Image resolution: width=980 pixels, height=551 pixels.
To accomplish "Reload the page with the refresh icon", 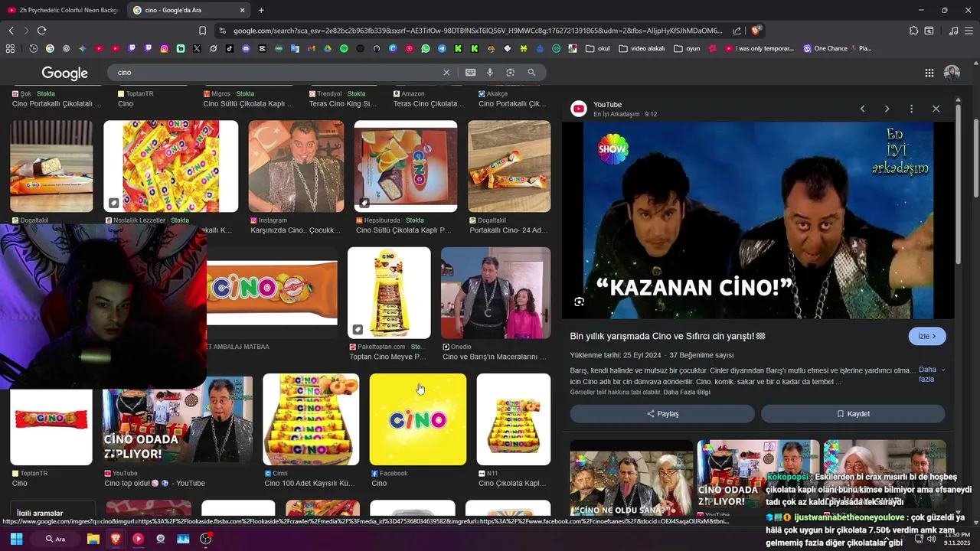I will click(x=41, y=31).
